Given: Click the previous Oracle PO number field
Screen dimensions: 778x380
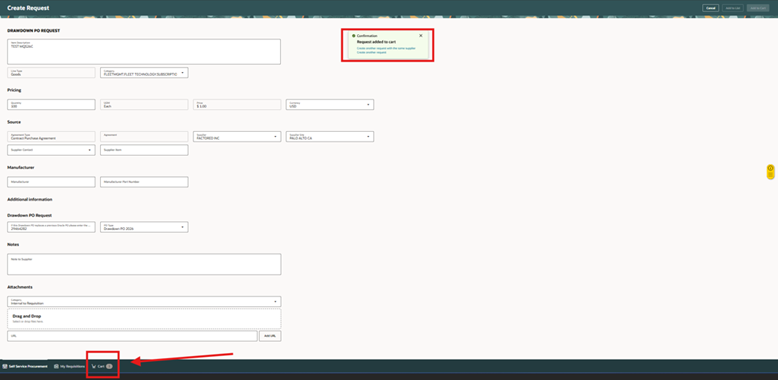Looking at the screenshot, I should click(51, 227).
